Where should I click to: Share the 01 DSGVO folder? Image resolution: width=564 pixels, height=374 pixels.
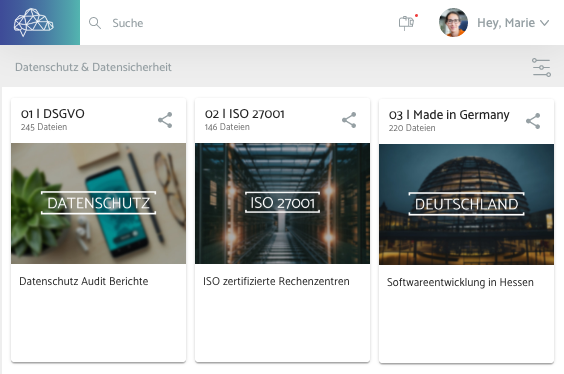pos(165,120)
